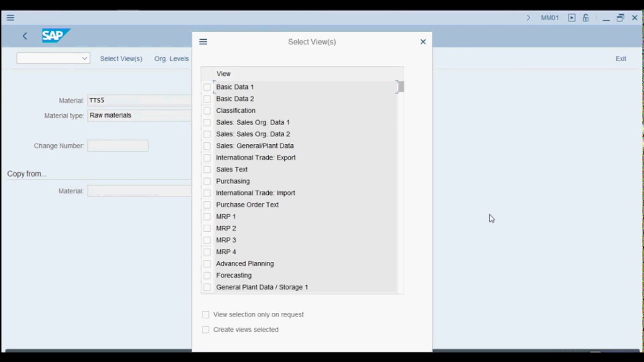Screen dimensions: 644x362
Task: Open the Select View(s) dialog menu icon
Action: [x=203, y=42]
